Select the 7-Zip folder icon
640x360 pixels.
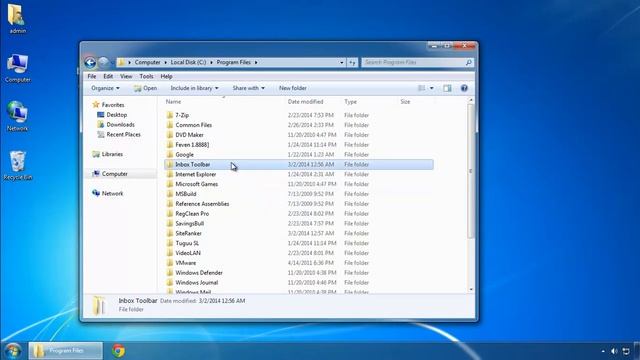(170, 115)
